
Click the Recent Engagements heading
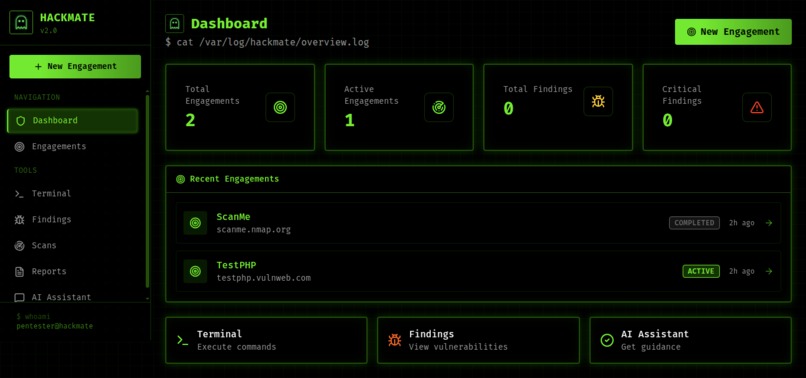[234, 179]
